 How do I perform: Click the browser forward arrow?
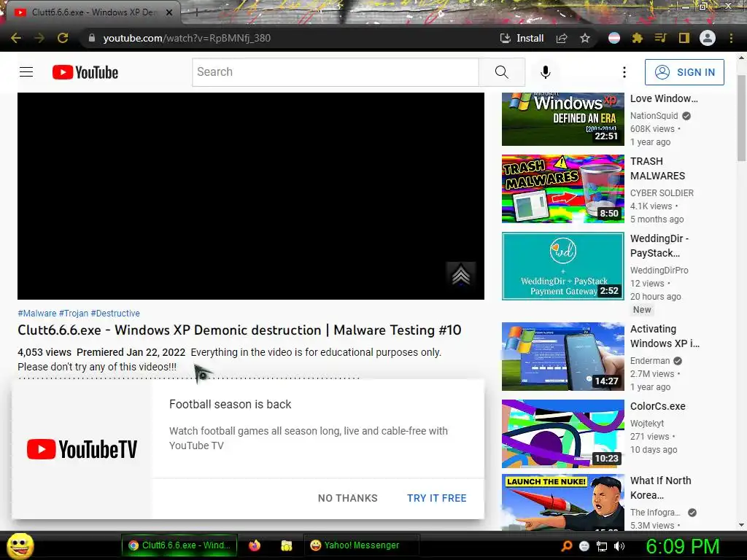(39, 38)
